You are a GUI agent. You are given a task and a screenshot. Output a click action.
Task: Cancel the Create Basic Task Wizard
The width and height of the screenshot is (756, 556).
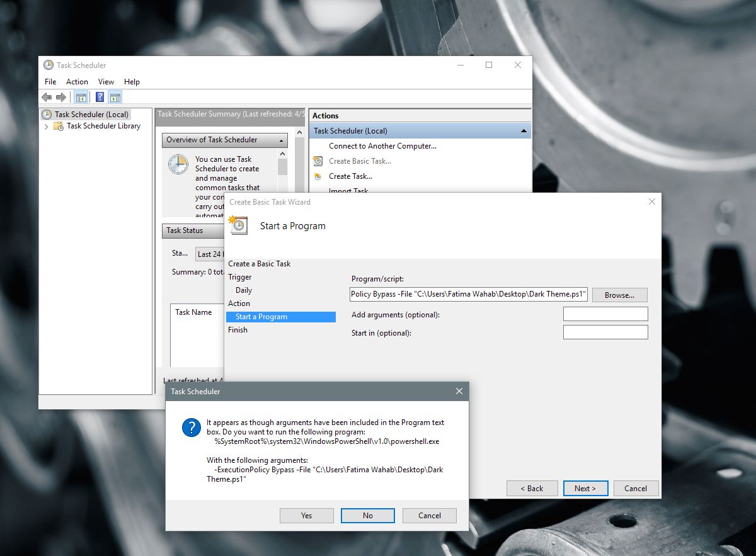[x=636, y=488]
